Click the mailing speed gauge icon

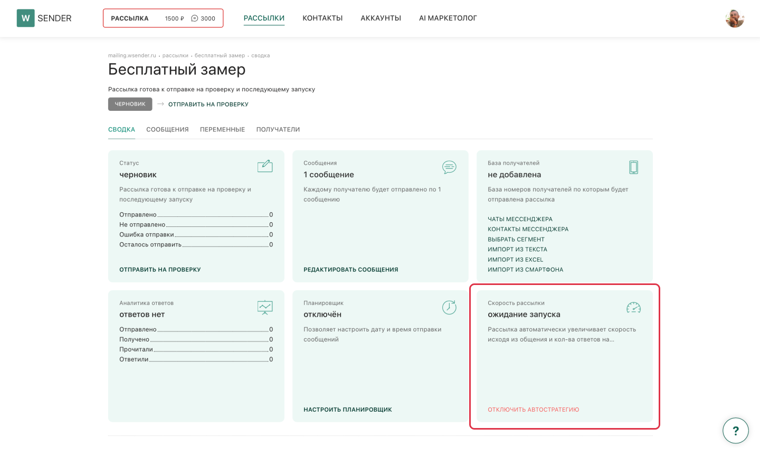click(x=633, y=308)
